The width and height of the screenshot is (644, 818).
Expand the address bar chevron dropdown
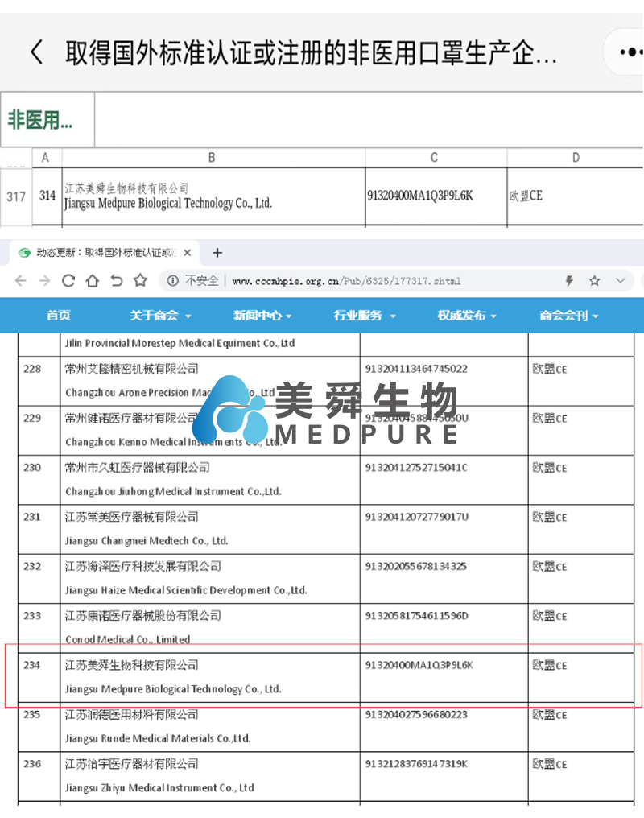point(620,281)
